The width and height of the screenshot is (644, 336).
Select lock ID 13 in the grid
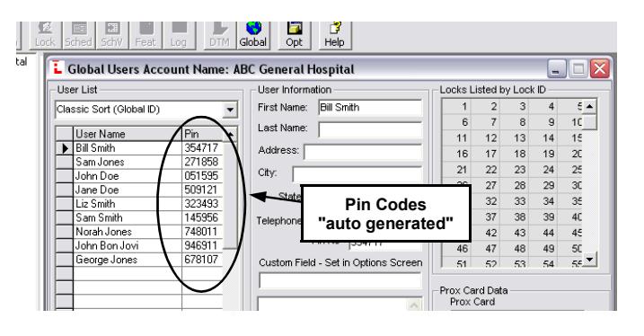(x=515, y=138)
